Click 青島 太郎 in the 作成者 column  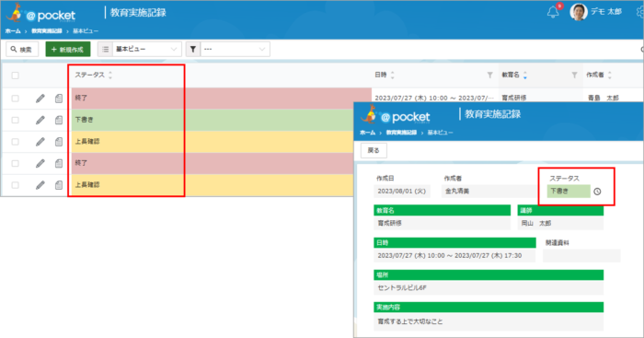coord(603,98)
